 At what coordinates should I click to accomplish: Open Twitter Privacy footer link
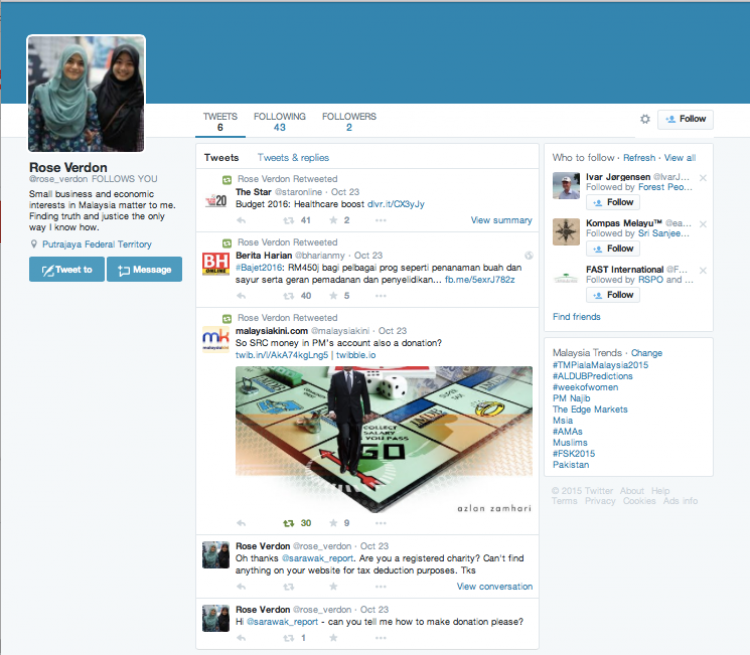(x=600, y=501)
